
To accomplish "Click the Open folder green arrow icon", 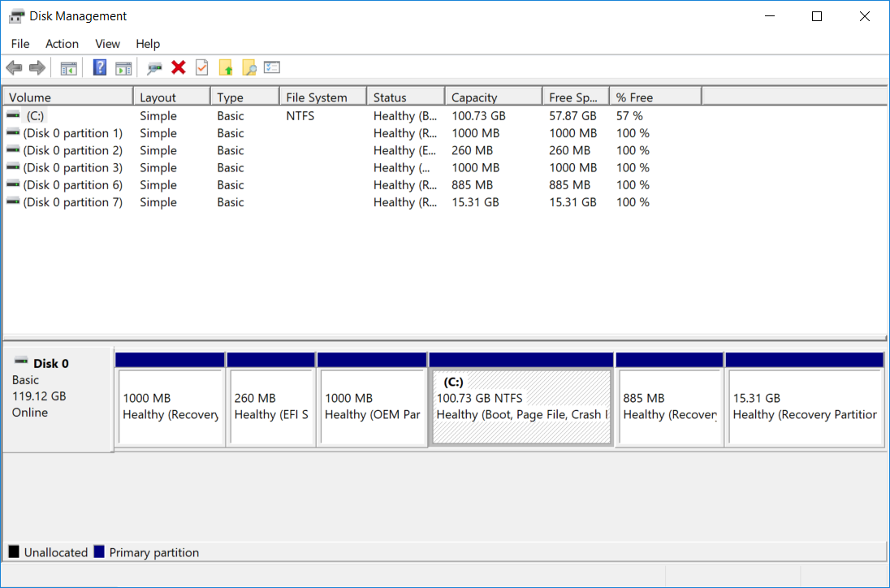I will tap(226, 67).
